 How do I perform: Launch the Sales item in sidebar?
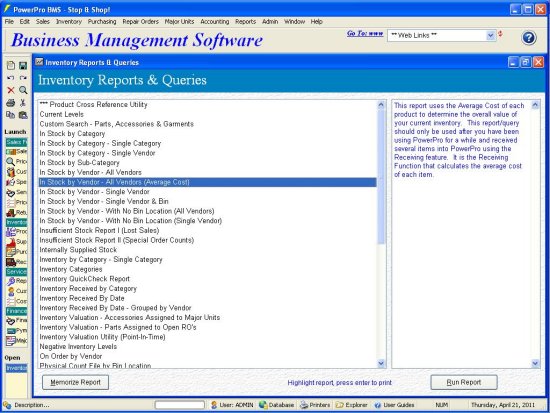[x=16, y=152]
